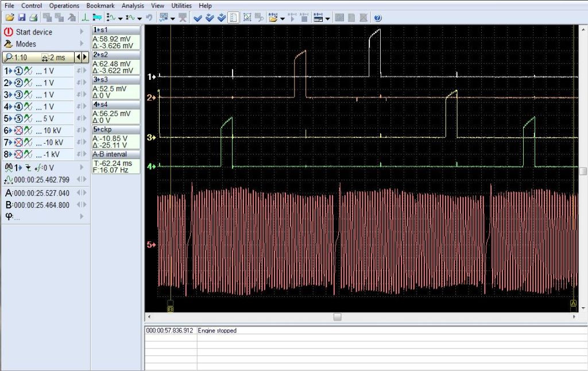Toggle channel 5 enable circle

pos(18,119)
